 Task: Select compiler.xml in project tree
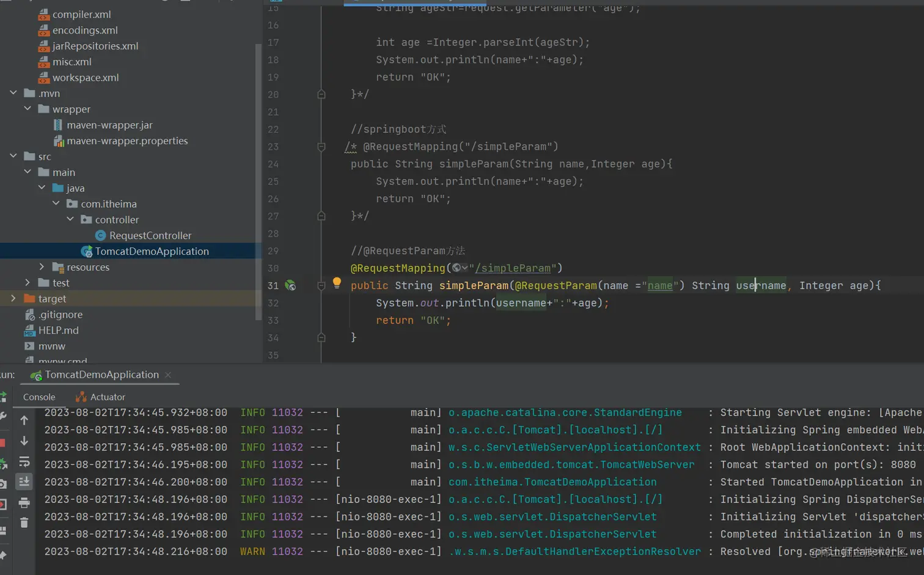[x=82, y=14]
